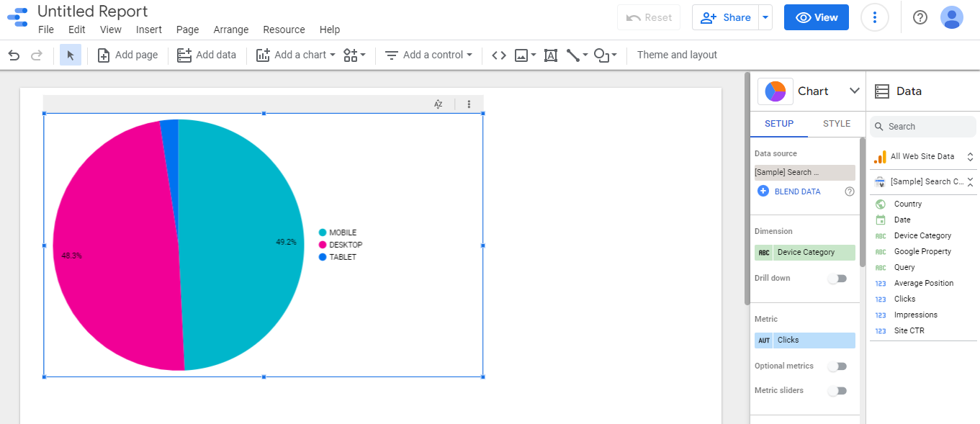Click the Search Console data source icon
The width and height of the screenshot is (980, 424).
pos(880,181)
